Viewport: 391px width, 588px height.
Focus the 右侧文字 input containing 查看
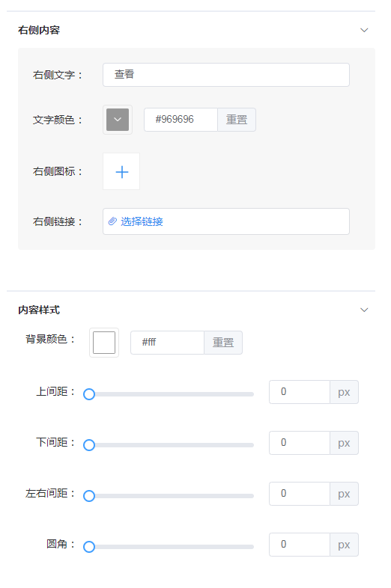[x=226, y=75]
